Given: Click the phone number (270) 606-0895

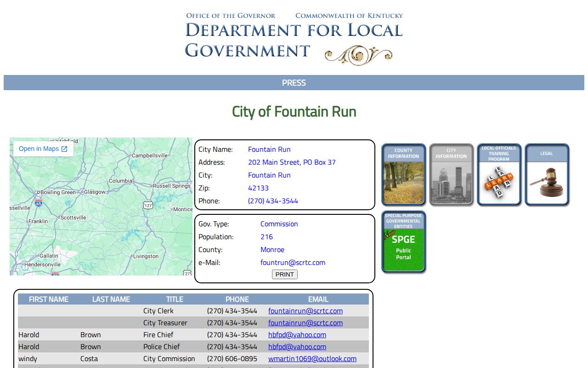Looking at the screenshot, I should (x=232, y=359).
